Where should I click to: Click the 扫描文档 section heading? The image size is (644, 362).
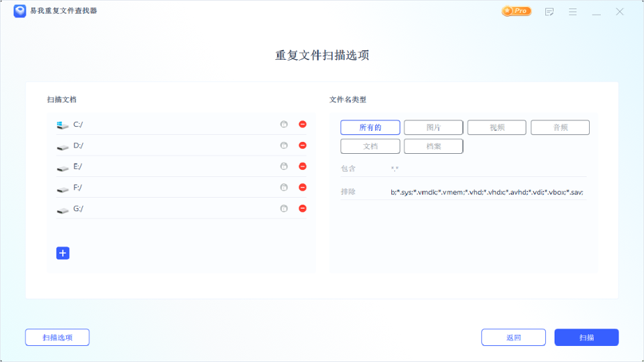(x=61, y=100)
